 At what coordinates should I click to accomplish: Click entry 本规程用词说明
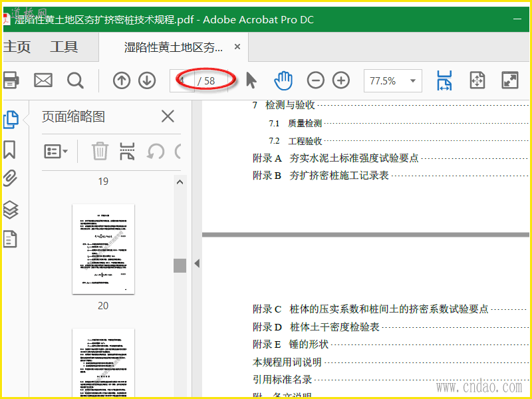pyautogui.click(x=287, y=362)
